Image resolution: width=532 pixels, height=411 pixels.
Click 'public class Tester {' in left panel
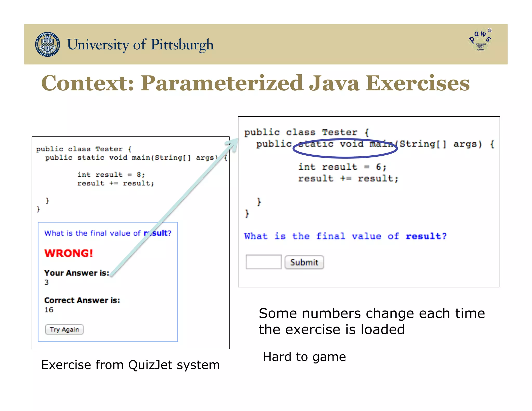(x=84, y=149)
